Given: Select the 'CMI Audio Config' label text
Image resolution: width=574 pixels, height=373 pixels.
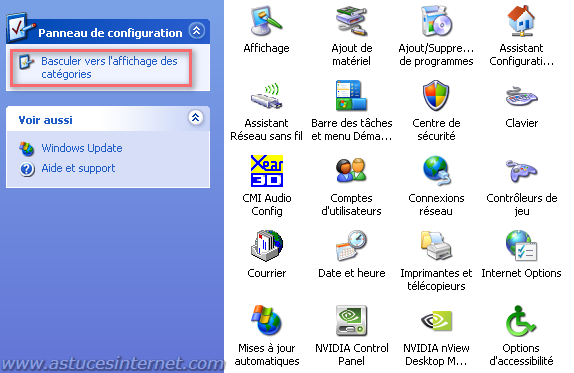Looking at the screenshot, I should pyautogui.click(x=267, y=205).
